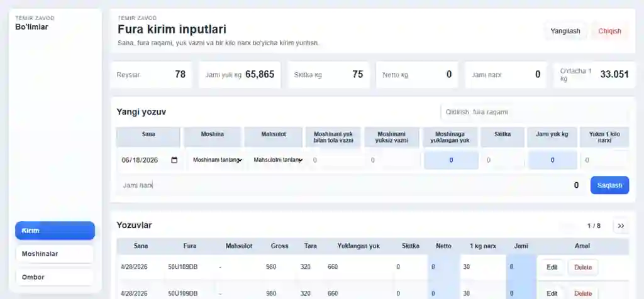Screen dimensions: 644x299
Task: Click the Jami yuk kg 65,865 stat card
Action: coord(240,75)
